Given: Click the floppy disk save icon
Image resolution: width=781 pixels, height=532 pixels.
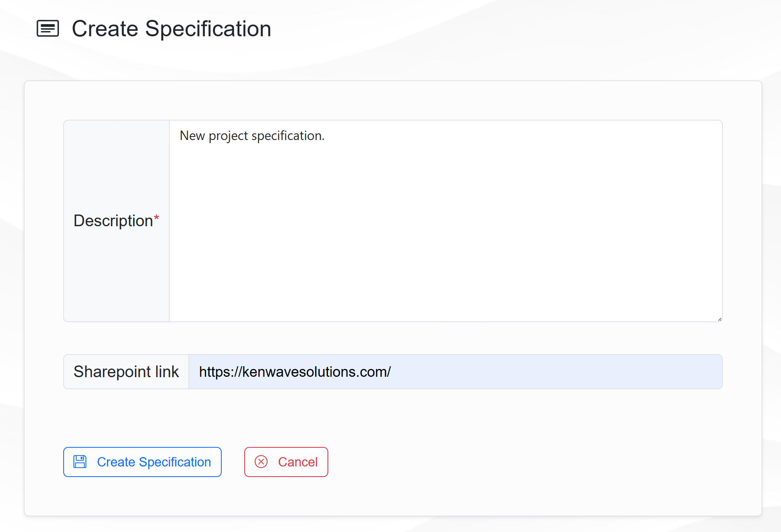Looking at the screenshot, I should point(80,462).
